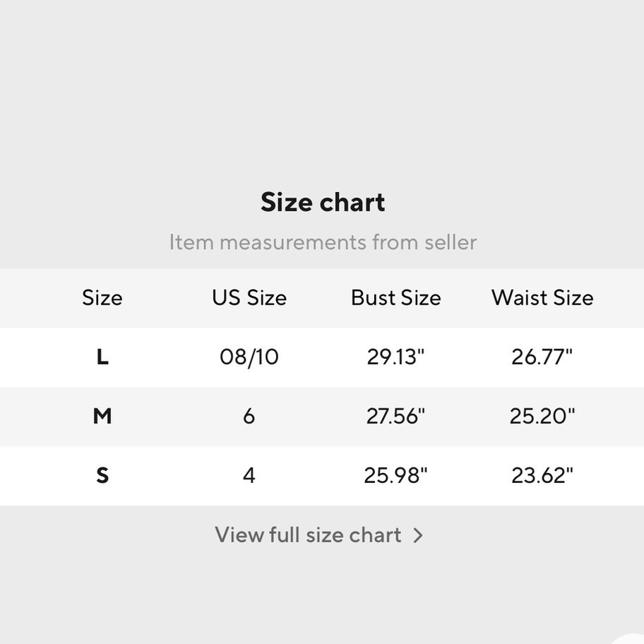Image resolution: width=644 pixels, height=644 pixels.
Task: Click the US Size column header
Action: [249, 297]
